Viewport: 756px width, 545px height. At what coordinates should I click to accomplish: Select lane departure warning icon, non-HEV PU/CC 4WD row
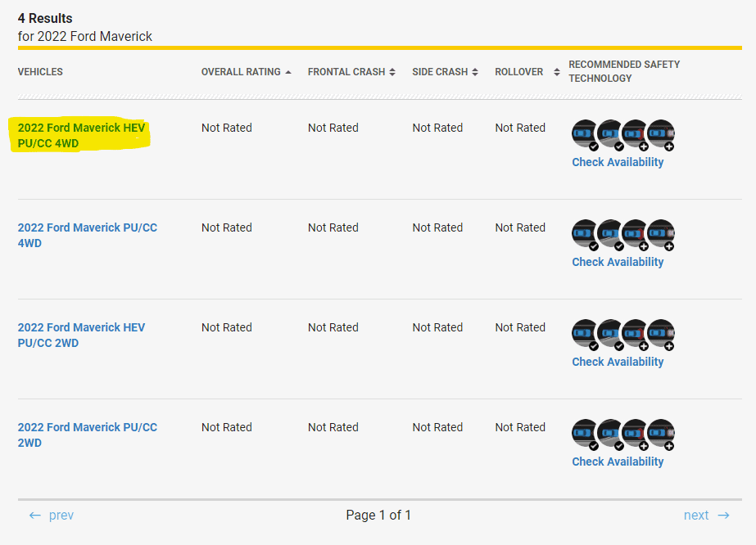[x=610, y=234]
